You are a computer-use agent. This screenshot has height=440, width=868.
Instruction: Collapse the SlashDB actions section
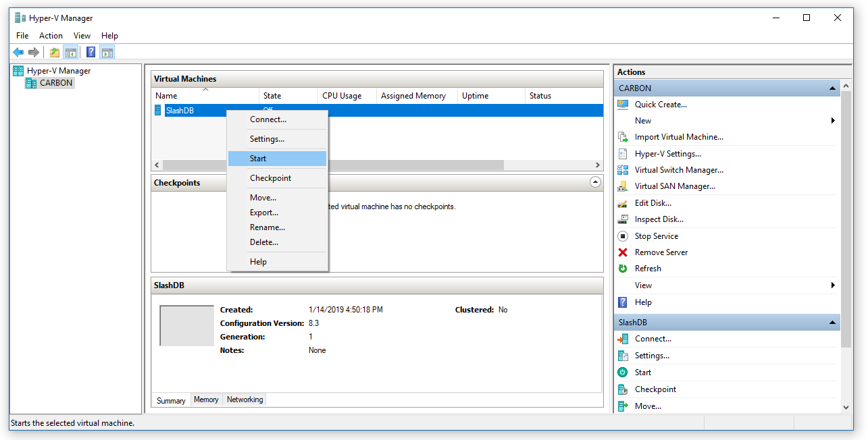[833, 323]
